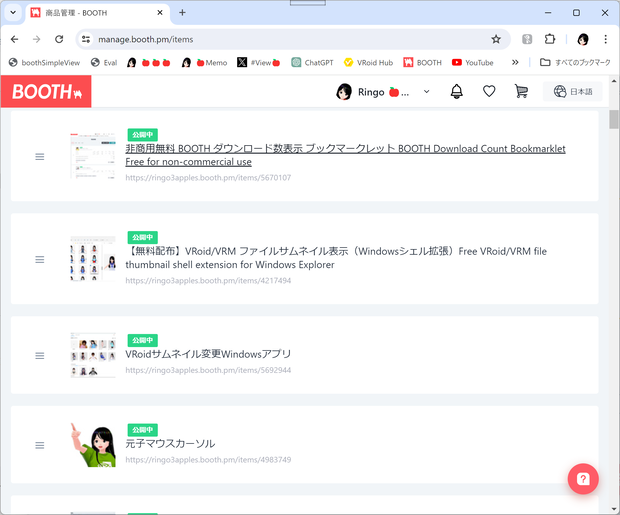Open the すべてのブックマーク folder
The image size is (620, 515).
(x=575, y=62)
